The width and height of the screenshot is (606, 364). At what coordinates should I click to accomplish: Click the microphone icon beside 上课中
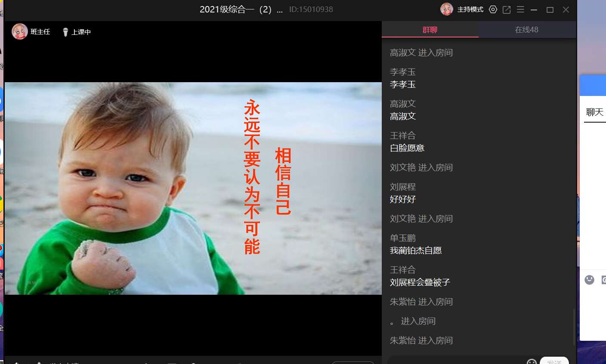click(x=65, y=32)
